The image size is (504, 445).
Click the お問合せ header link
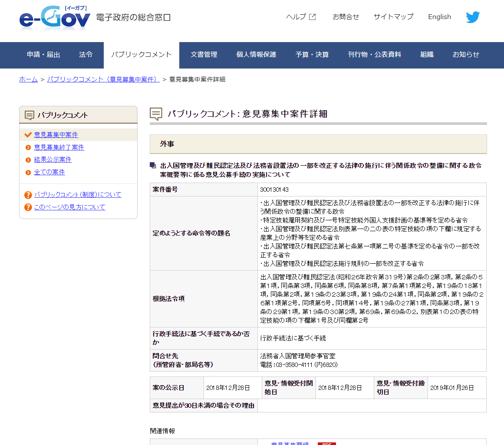[346, 17]
